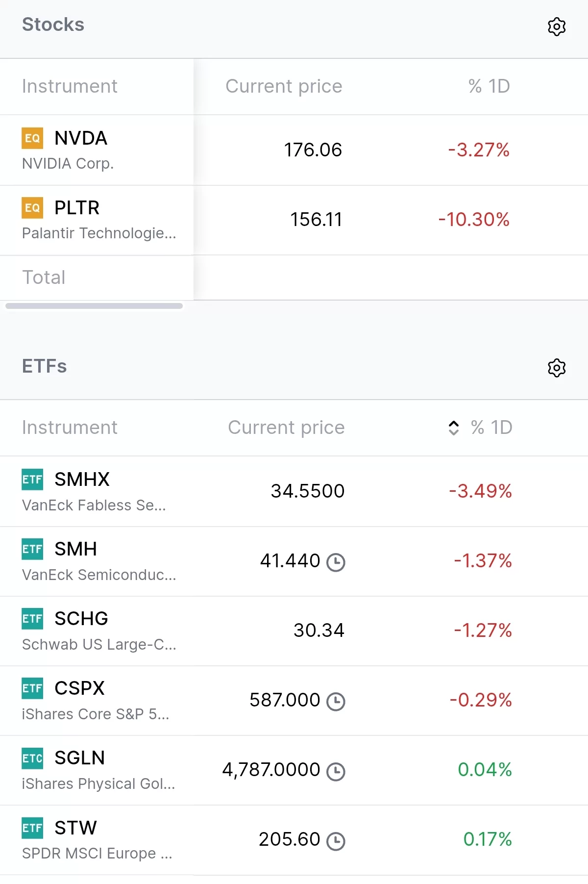The height and width of the screenshot is (884, 588).
Task: Open the Stocks section settings gear
Action: click(x=557, y=26)
